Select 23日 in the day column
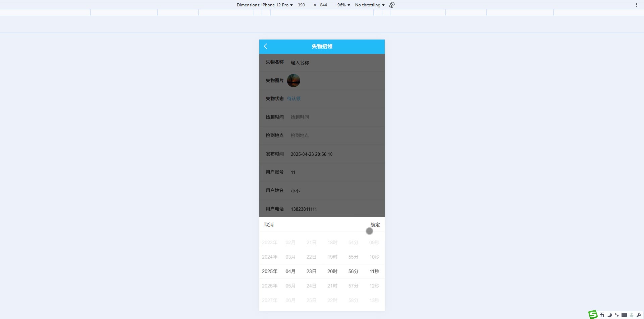This screenshot has width=644, height=319. click(311, 271)
